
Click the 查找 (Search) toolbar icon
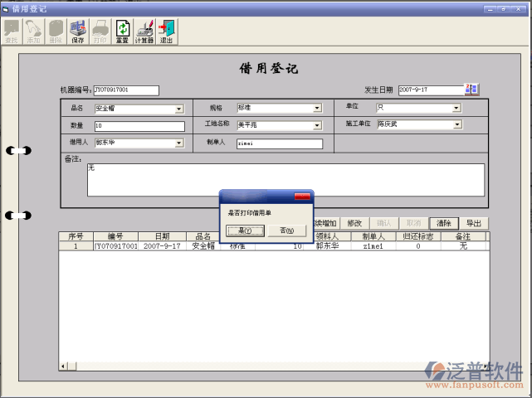pos(12,32)
